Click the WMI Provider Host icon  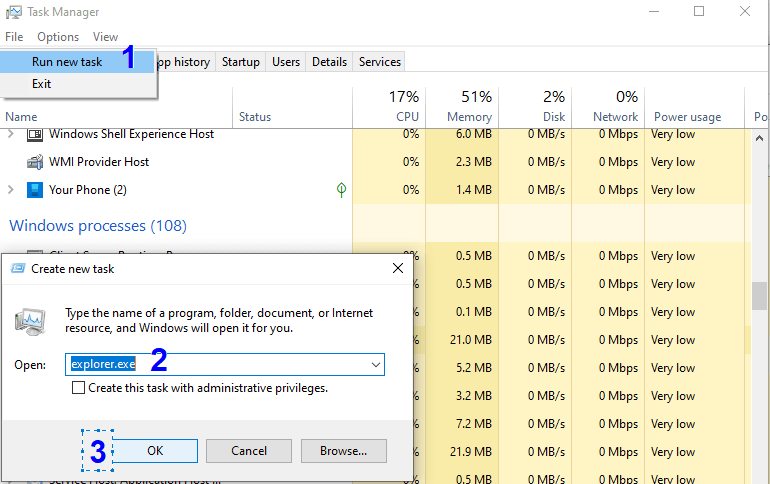[x=34, y=162]
